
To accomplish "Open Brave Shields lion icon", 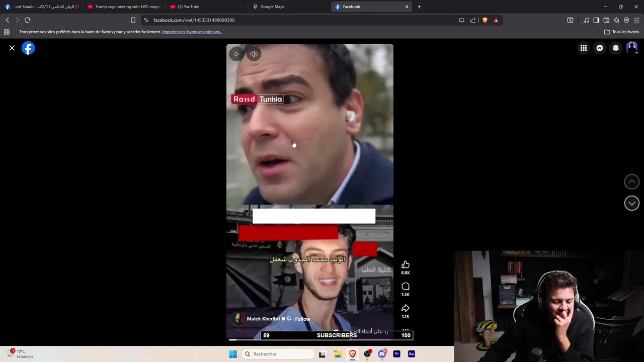I will (x=485, y=20).
